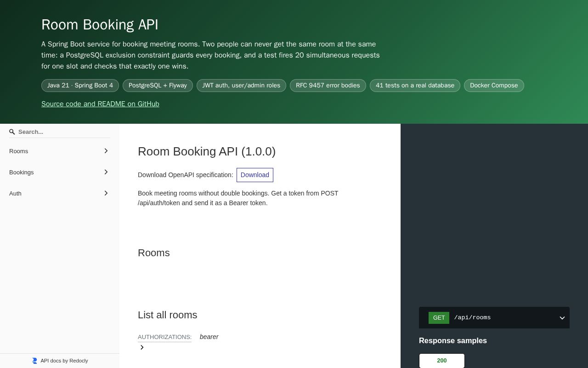The width and height of the screenshot is (588, 368).
Task: Select the 200 response sample tab
Action: pyautogui.click(x=442, y=361)
